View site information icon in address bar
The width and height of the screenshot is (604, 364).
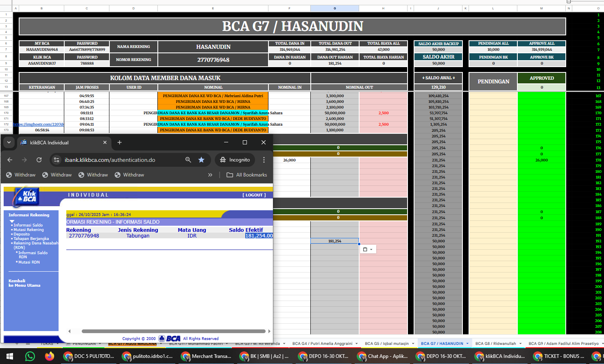pos(57,160)
